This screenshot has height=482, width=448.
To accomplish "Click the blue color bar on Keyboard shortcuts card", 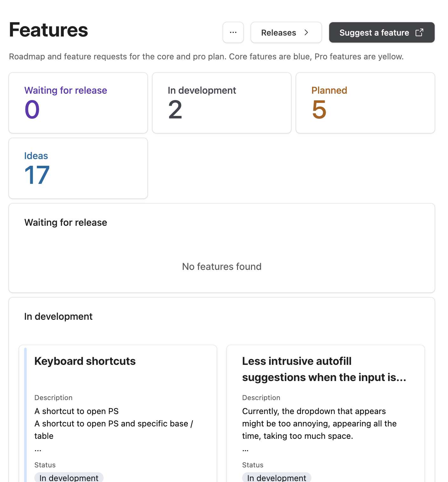I will 25,415.
